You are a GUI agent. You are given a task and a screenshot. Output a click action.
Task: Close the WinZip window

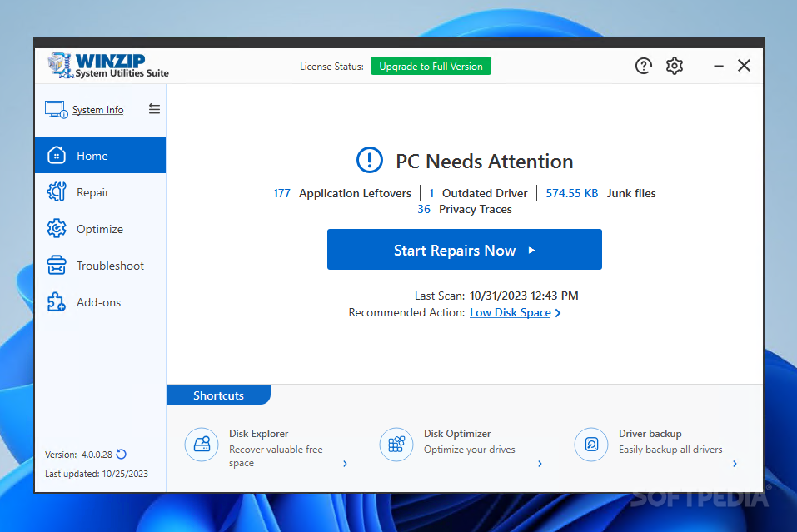pyautogui.click(x=745, y=66)
